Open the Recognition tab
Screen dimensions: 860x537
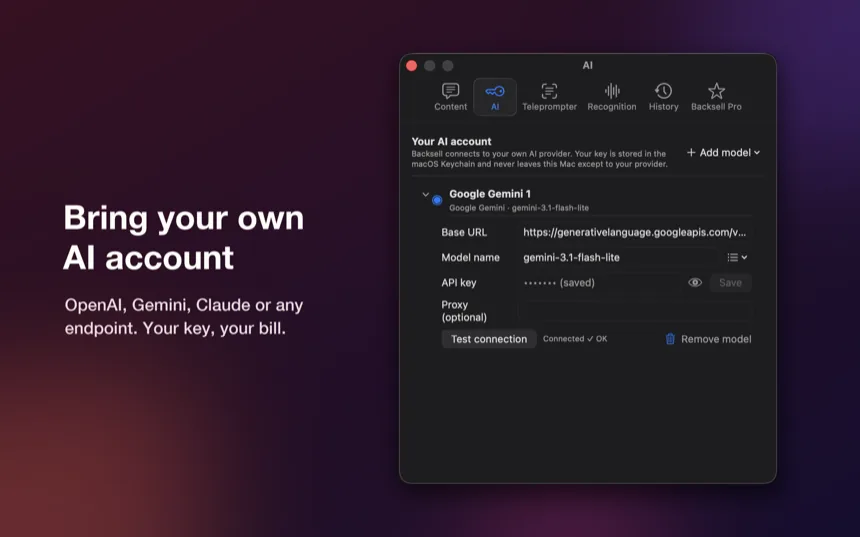click(612, 97)
